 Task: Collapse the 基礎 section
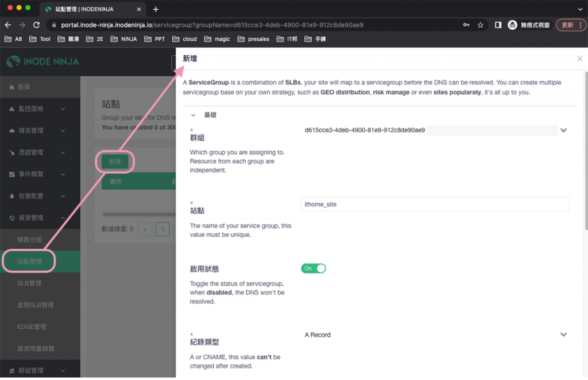point(193,116)
